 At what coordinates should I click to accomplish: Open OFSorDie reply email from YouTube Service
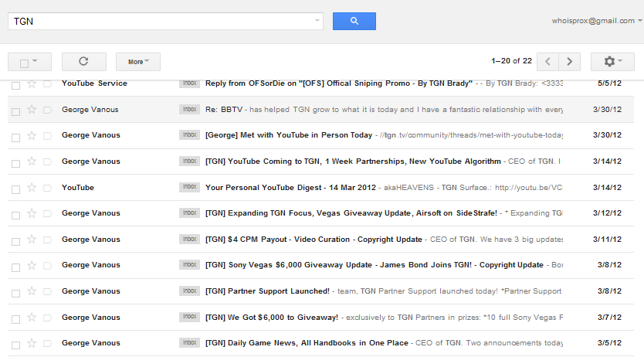339,83
